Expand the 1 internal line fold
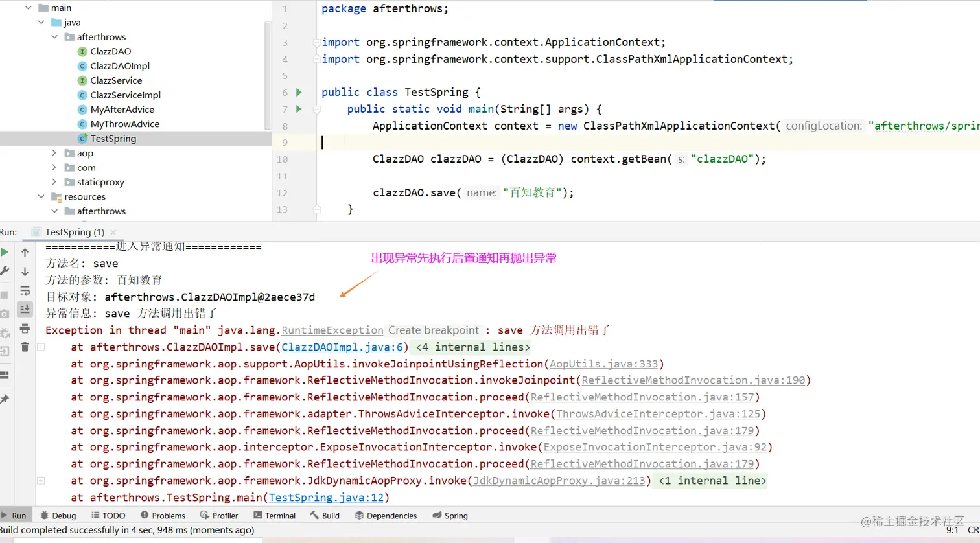Image resolution: width=980 pixels, height=543 pixels. pyautogui.click(x=712, y=481)
